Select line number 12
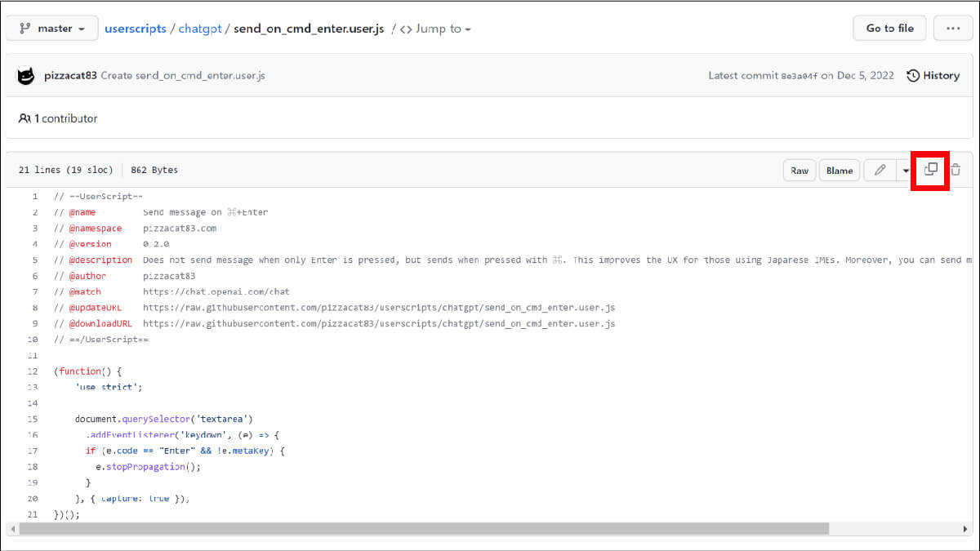The width and height of the screenshot is (980, 551). pos(33,371)
